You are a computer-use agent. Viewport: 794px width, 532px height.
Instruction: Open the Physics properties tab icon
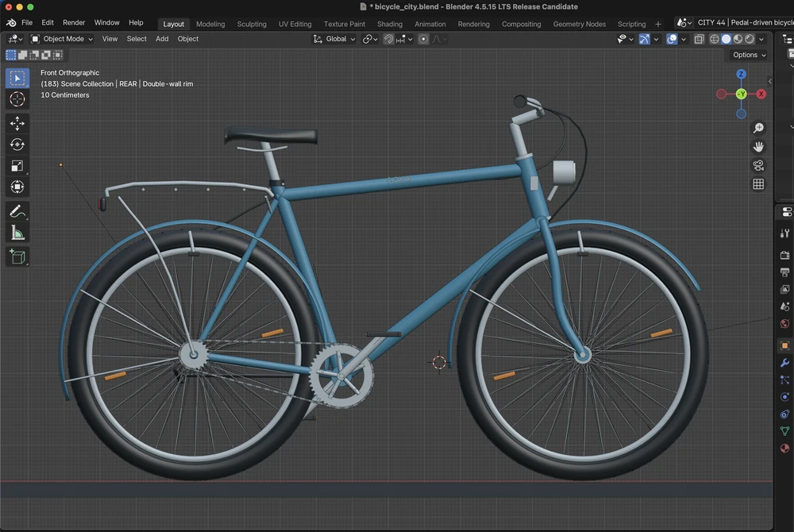[784, 397]
